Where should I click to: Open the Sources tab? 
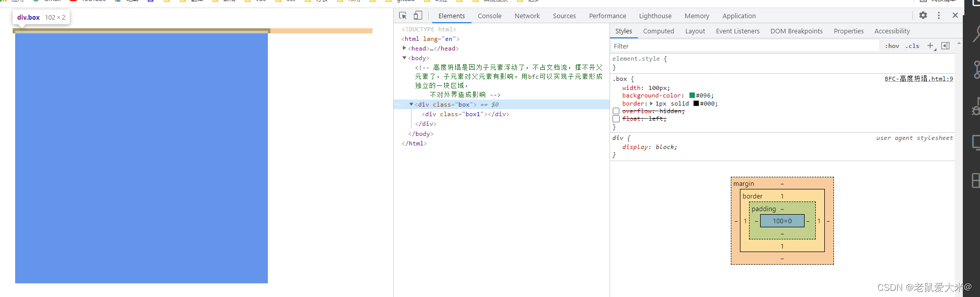coord(564,16)
